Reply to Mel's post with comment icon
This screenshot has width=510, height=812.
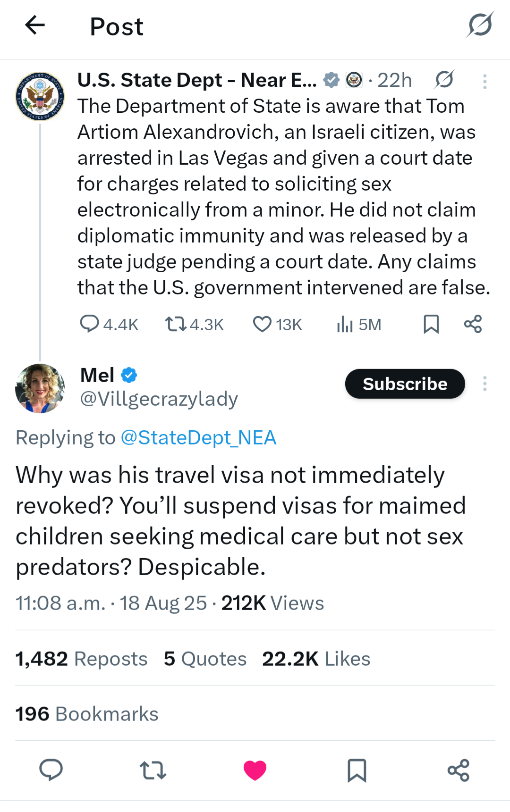click(51, 770)
